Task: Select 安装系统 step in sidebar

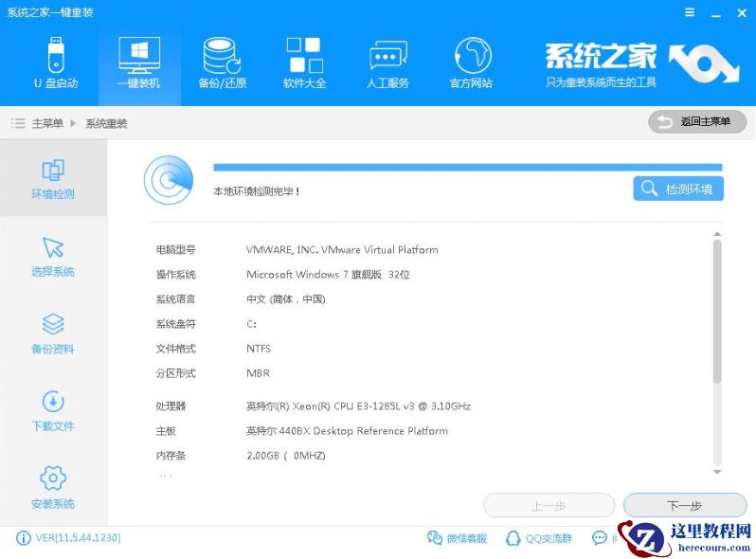Action: [x=53, y=488]
